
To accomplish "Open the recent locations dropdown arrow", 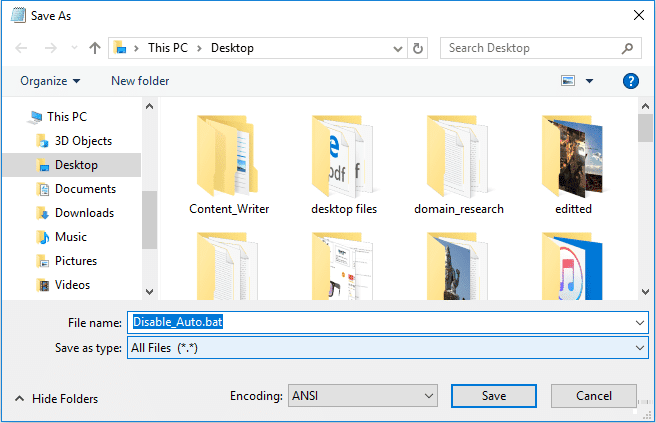I will tap(74, 48).
